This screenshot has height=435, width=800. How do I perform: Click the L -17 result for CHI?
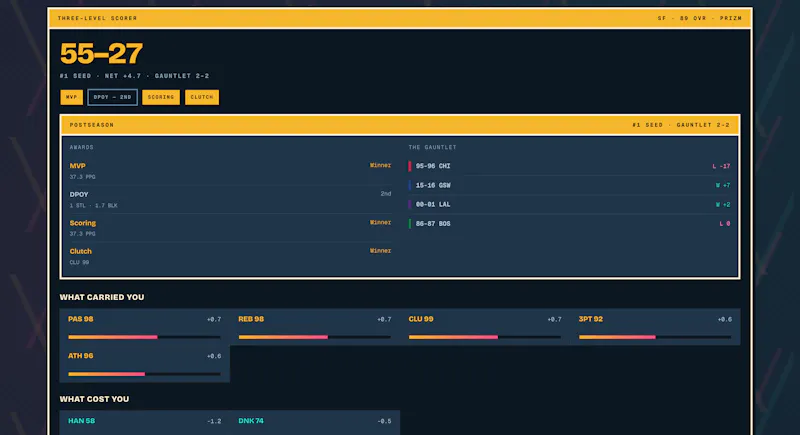click(x=721, y=166)
